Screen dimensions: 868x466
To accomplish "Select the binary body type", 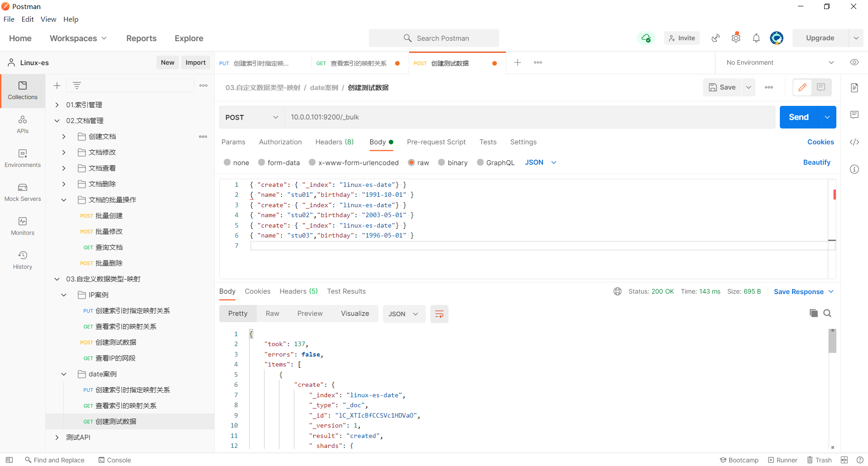I will click(x=442, y=162).
